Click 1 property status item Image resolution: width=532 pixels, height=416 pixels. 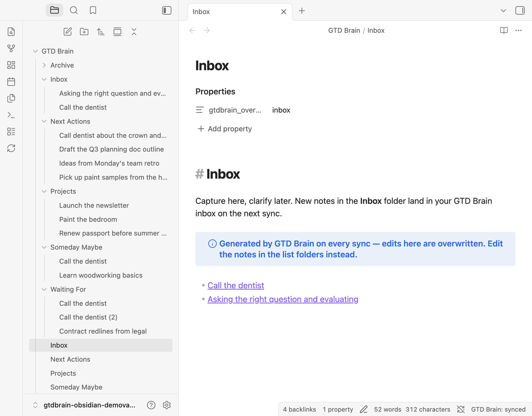click(338, 409)
